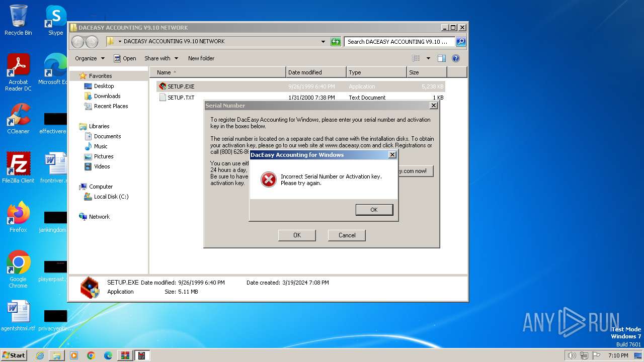The width and height of the screenshot is (644, 362).
Task: Open Microsoft Edge from taskbar
Action: pyautogui.click(x=108, y=355)
